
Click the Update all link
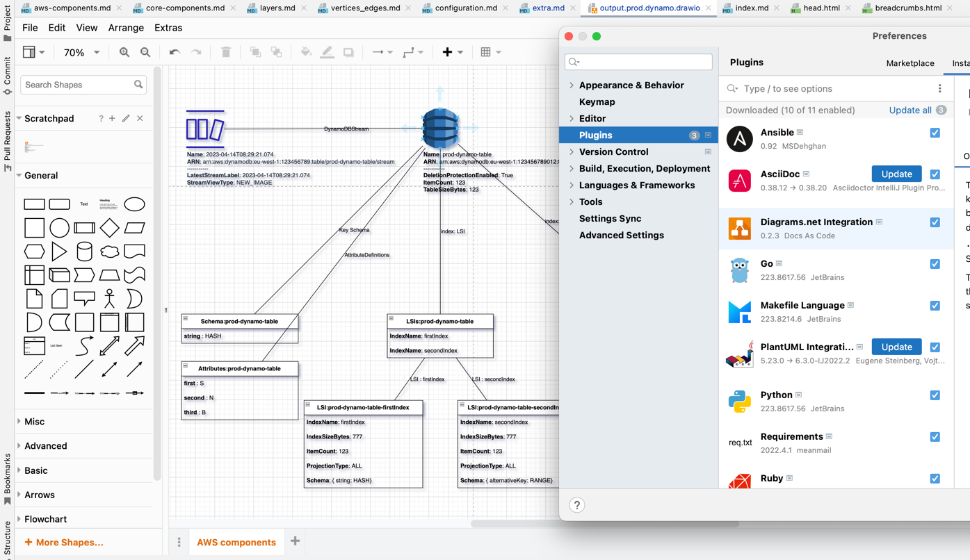[910, 110]
